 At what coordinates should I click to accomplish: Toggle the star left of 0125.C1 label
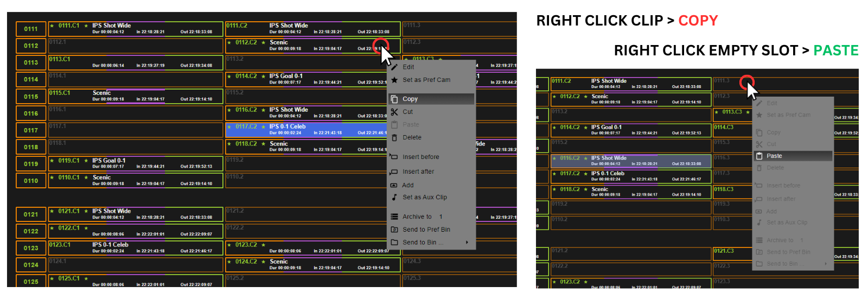[52, 278]
